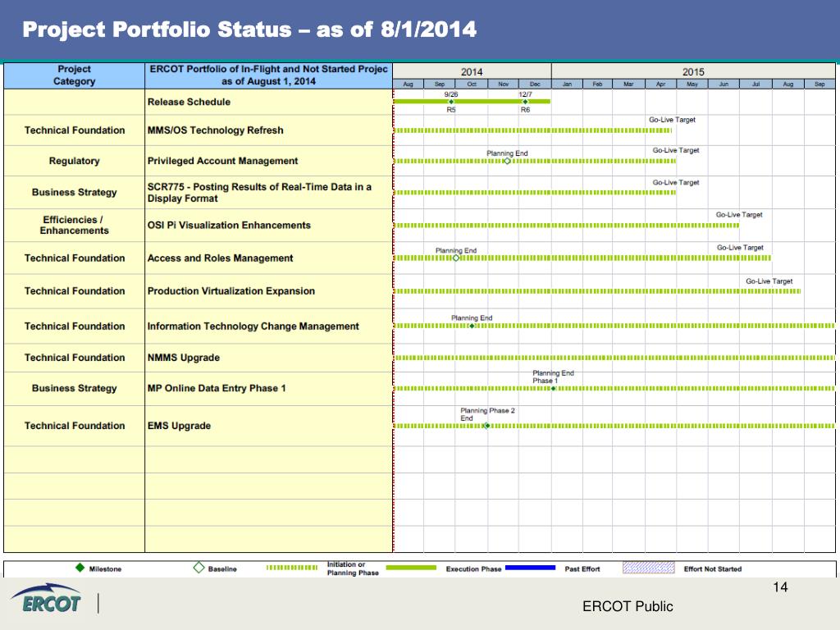Click the NMMS Upgrade planning phase bar
840x630 pixels.
(614, 358)
